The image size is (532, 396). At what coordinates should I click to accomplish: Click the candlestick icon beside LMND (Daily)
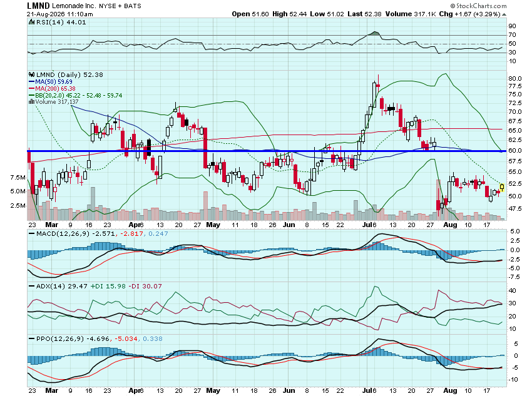(x=31, y=74)
